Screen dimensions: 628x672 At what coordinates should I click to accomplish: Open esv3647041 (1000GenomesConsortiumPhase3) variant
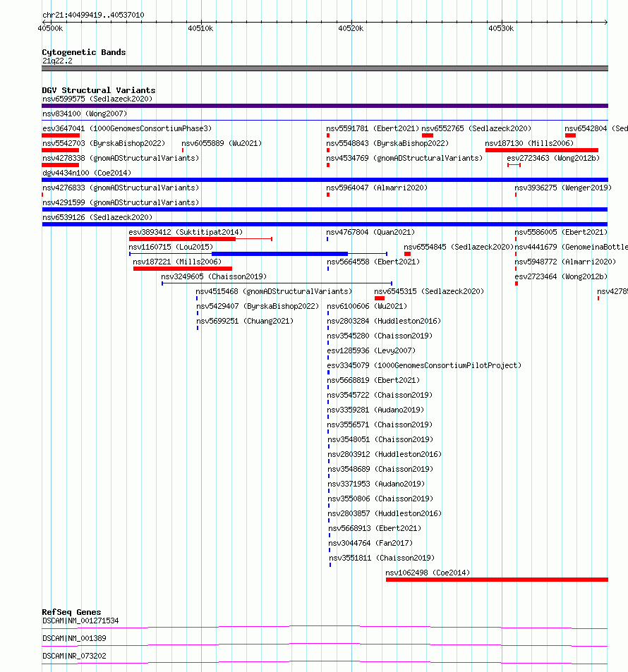[x=127, y=128]
